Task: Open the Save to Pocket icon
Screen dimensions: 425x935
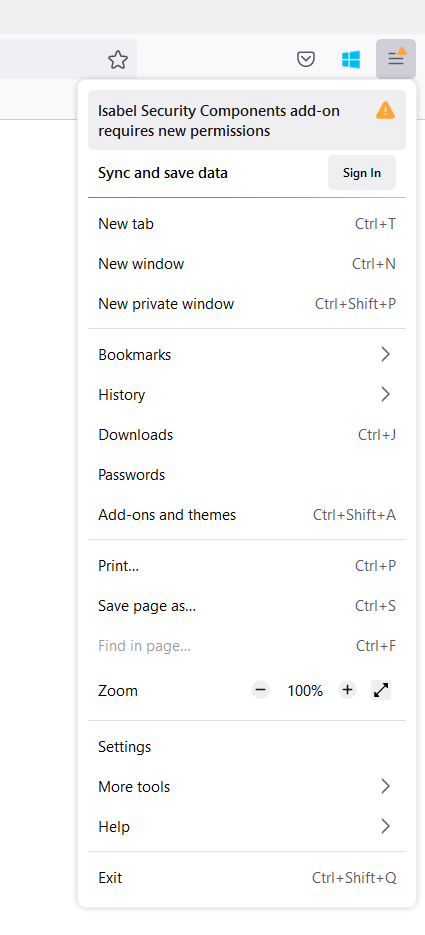Action: (x=306, y=59)
